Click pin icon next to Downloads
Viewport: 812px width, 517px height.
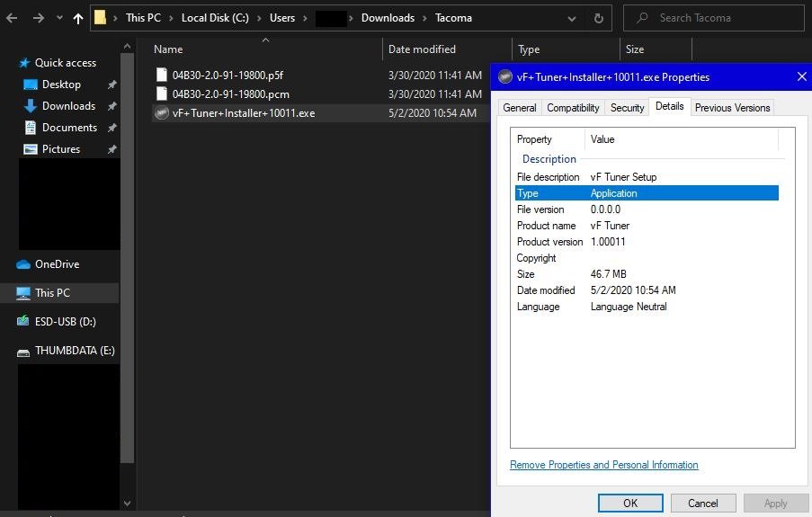[x=112, y=106]
